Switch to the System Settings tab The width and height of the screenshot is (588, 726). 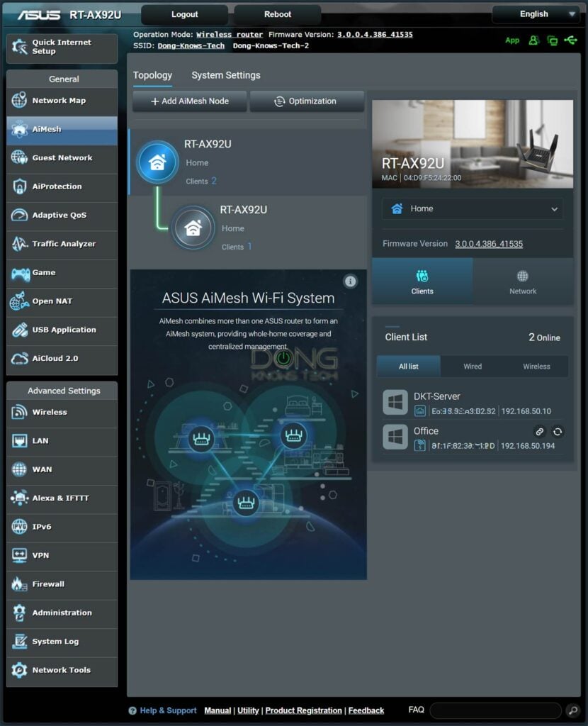(x=226, y=75)
